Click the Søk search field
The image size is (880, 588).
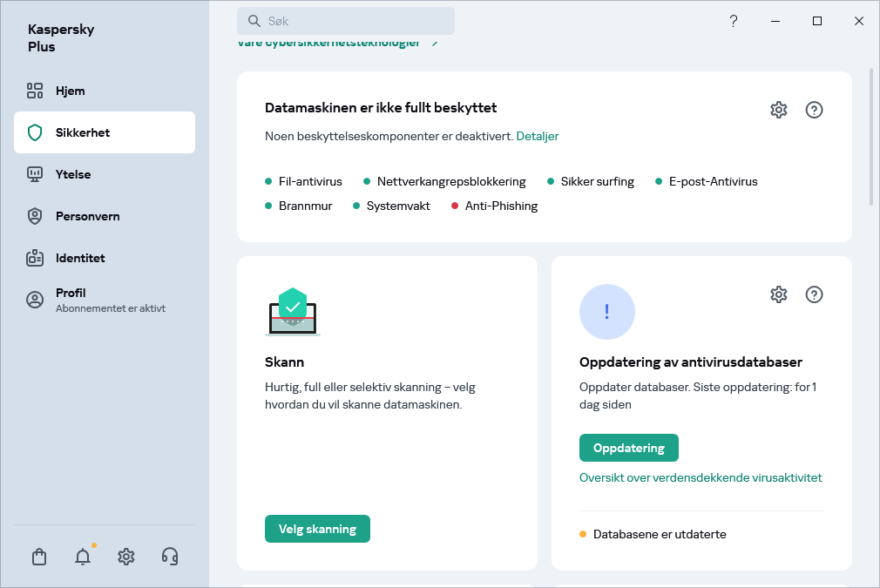pos(346,21)
